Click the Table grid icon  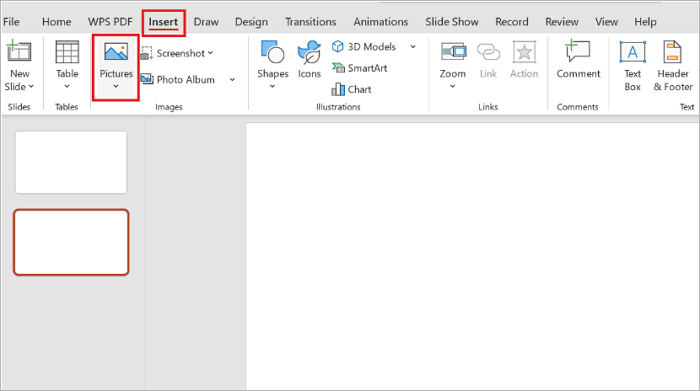point(67,51)
